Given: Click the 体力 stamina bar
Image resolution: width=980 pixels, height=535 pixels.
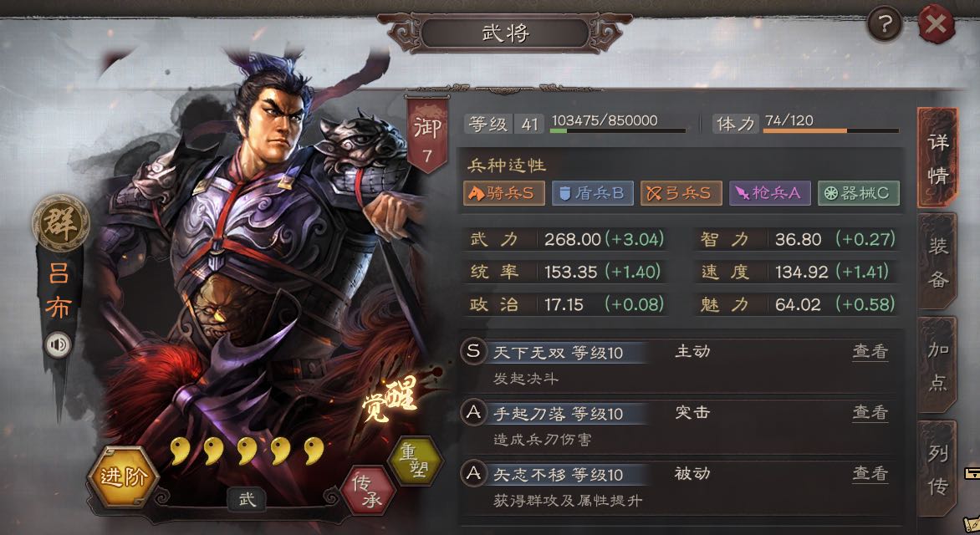Looking at the screenshot, I should click(x=830, y=130).
